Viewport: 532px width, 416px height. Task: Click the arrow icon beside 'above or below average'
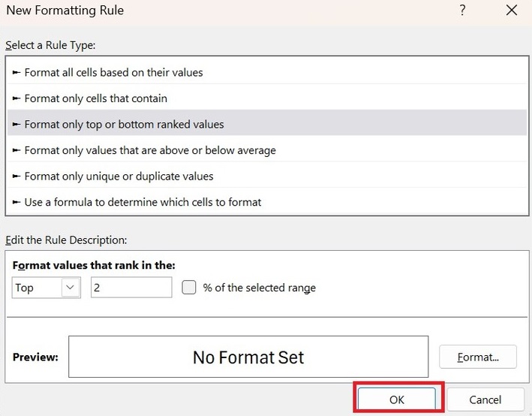pyautogui.click(x=17, y=150)
